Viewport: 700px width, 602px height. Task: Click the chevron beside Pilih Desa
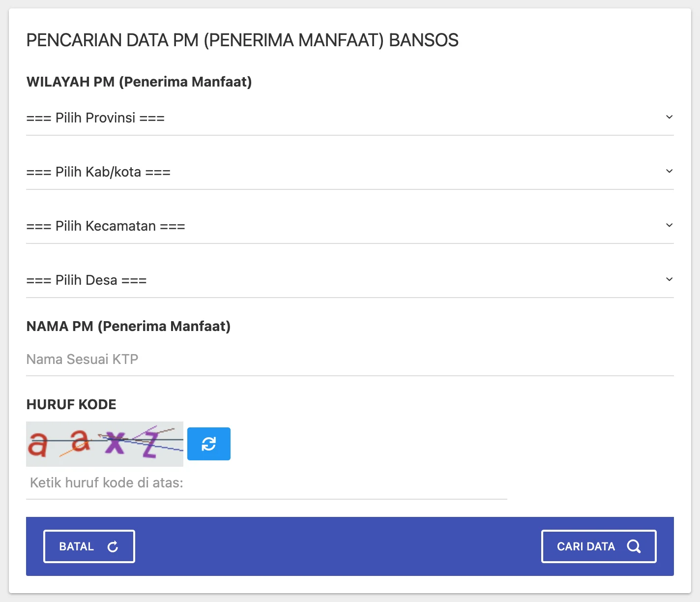[669, 279]
